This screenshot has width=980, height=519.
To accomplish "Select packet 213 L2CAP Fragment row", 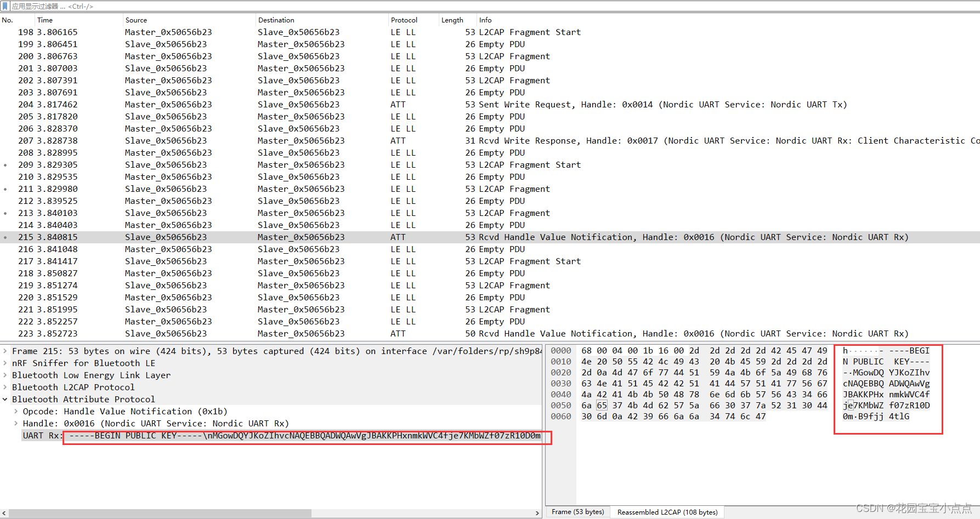I will 490,213.
